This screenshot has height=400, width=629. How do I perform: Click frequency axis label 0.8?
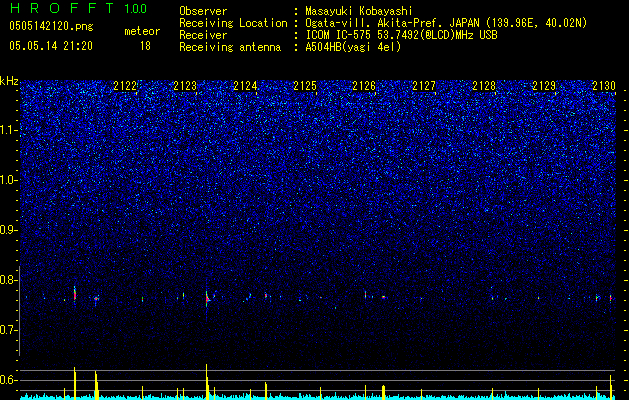click(8, 280)
